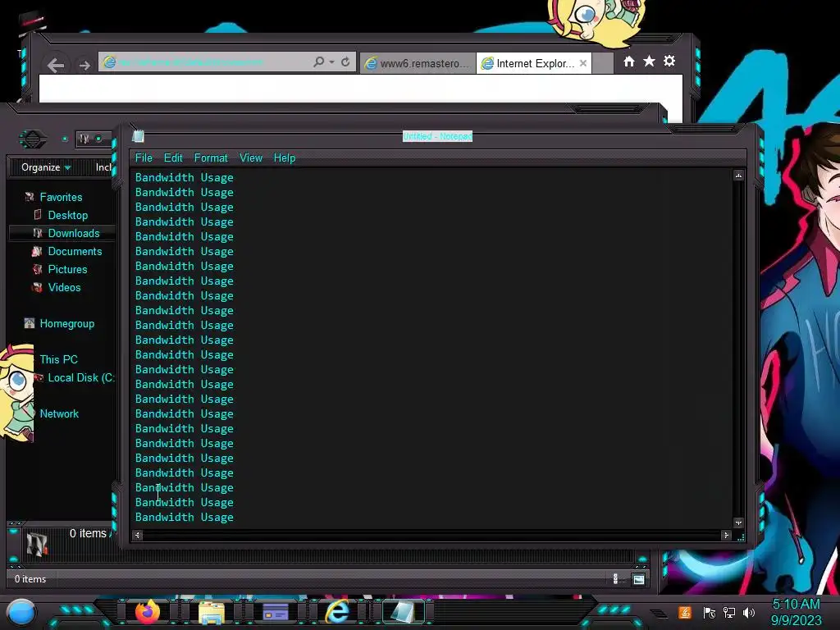Click the search magnifier in IE address bar
Viewport: 840px width, 630px height.
(319, 62)
